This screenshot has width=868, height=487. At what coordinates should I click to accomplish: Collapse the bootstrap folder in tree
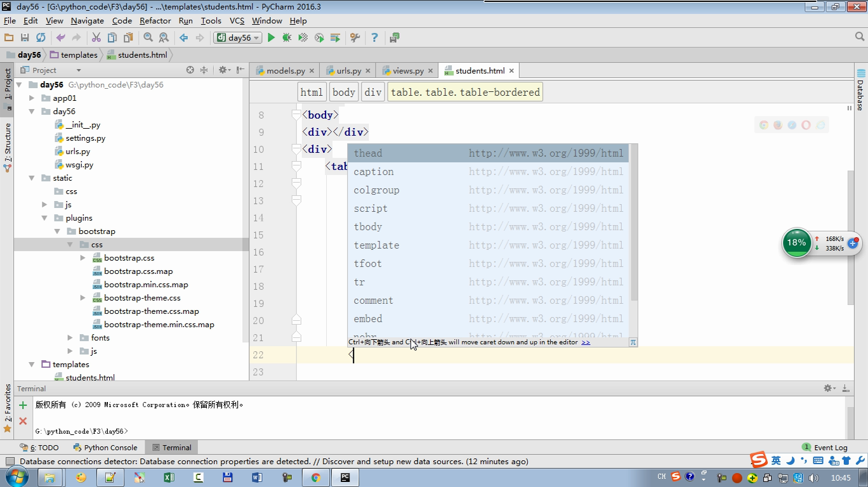click(x=58, y=231)
